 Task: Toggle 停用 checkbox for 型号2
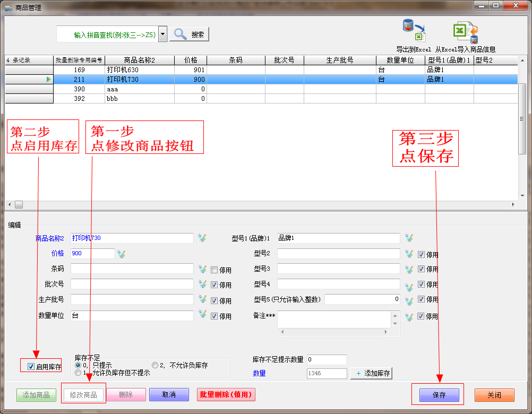pyautogui.click(x=421, y=254)
